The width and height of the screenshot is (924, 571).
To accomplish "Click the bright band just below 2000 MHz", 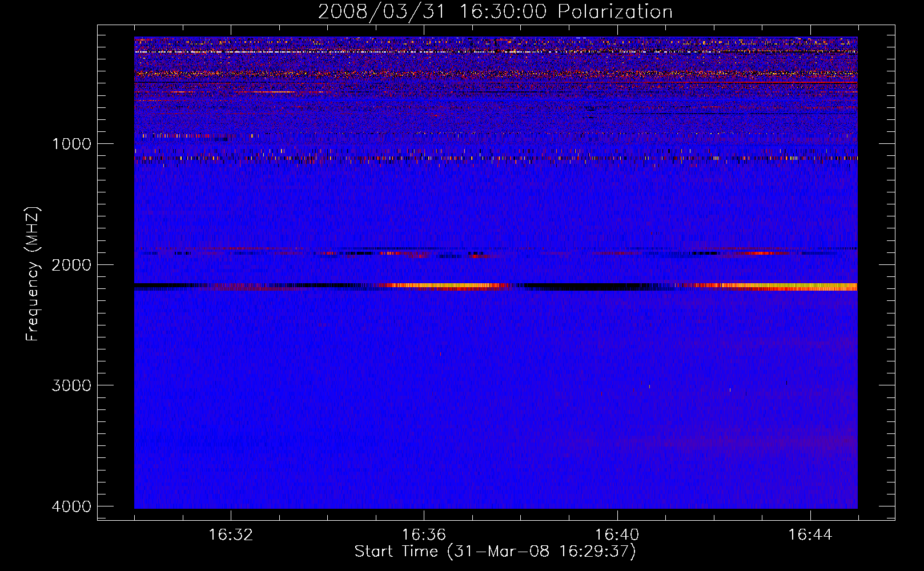I will [496, 287].
